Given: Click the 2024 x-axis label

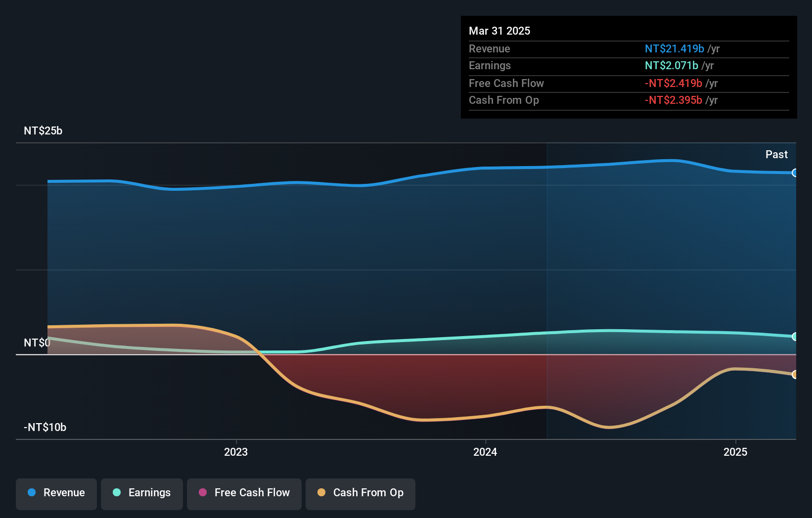Looking at the screenshot, I should (x=485, y=452).
